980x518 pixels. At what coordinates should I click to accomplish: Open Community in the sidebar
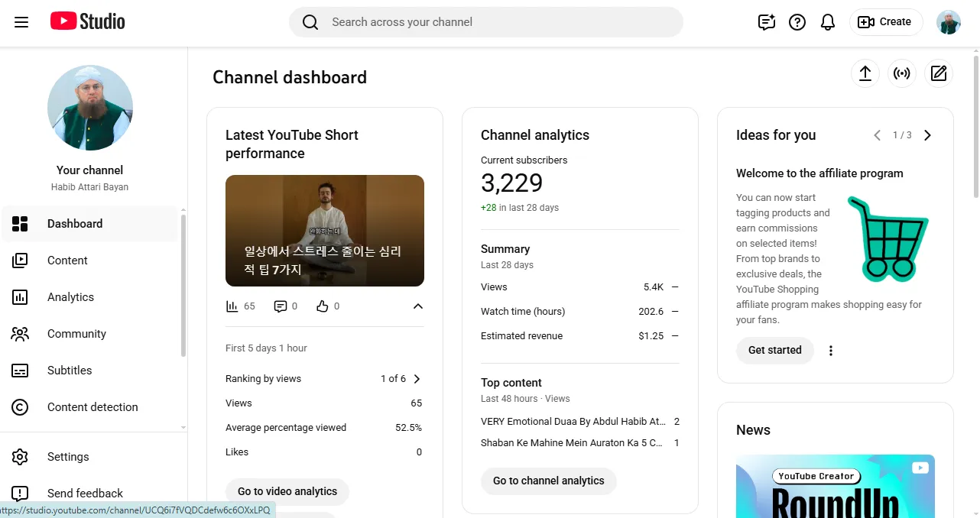pos(89,334)
